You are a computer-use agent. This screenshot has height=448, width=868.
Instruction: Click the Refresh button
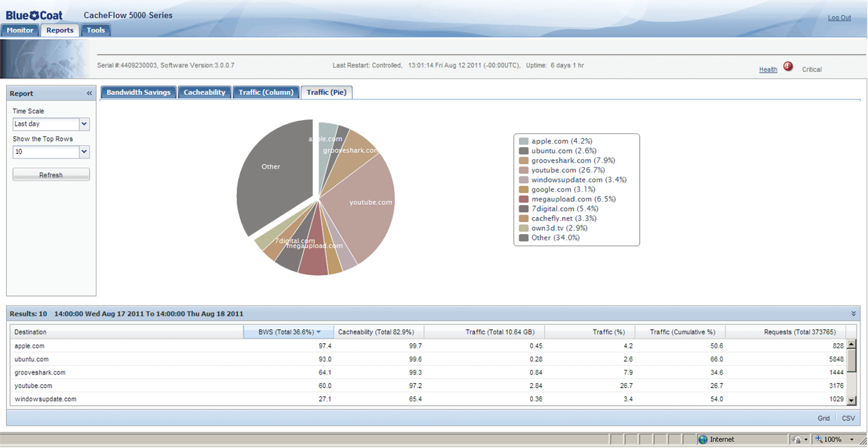(x=51, y=175)
